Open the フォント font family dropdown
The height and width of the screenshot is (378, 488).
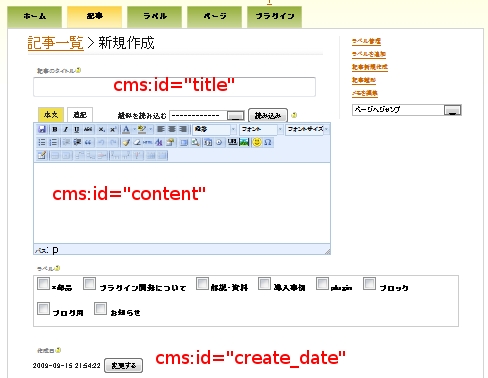click(x=261, y=129)
